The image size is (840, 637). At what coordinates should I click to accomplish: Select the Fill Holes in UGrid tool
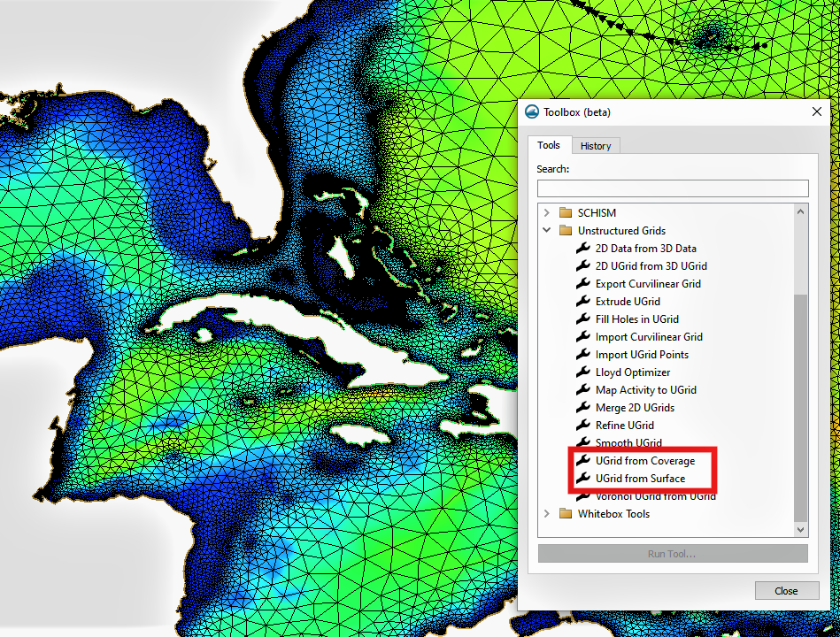[x=639, y=318]
